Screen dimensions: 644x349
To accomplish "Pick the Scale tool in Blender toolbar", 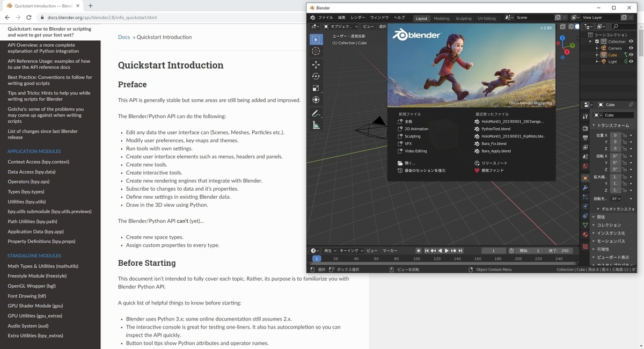I will [x=316, y=88].
